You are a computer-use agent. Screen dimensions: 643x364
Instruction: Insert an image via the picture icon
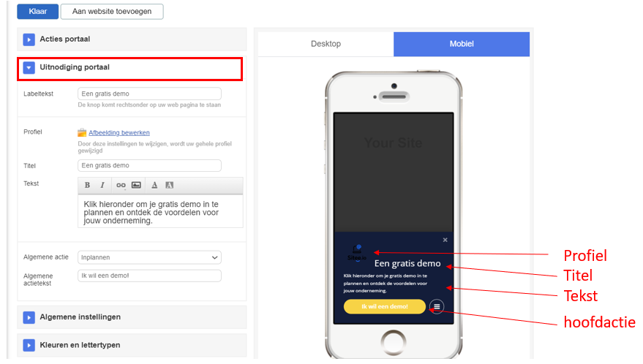136,185
